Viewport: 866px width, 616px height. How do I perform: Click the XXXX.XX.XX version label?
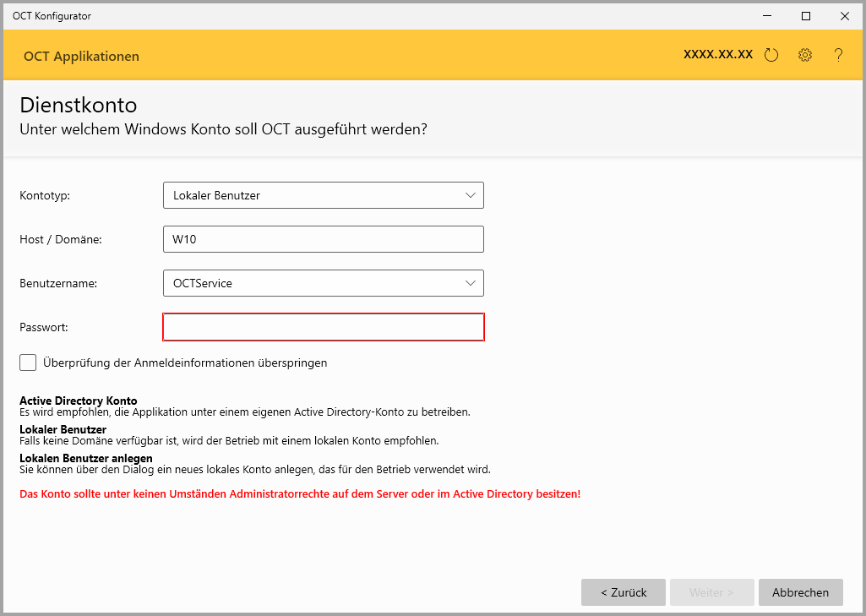tap(717, 54)
